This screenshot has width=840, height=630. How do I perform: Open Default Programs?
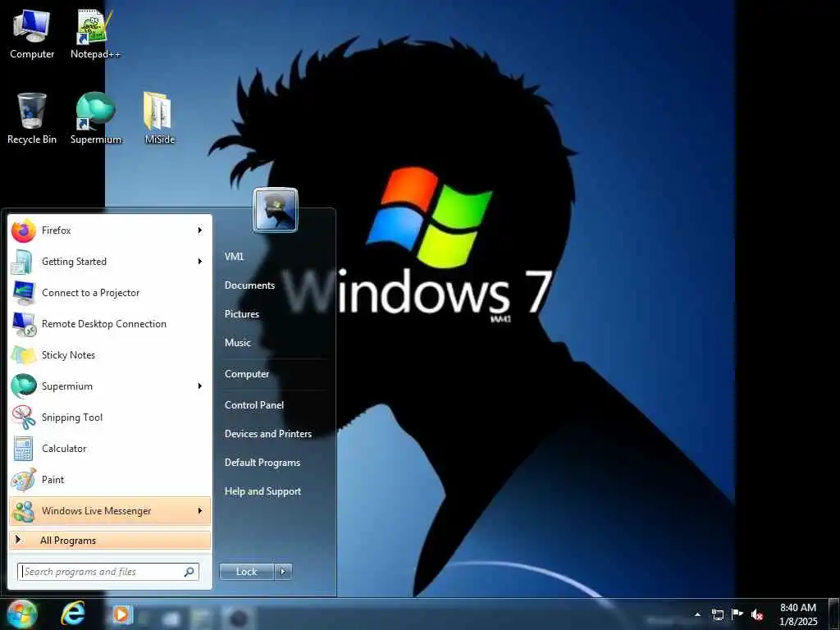click(262, 463)
